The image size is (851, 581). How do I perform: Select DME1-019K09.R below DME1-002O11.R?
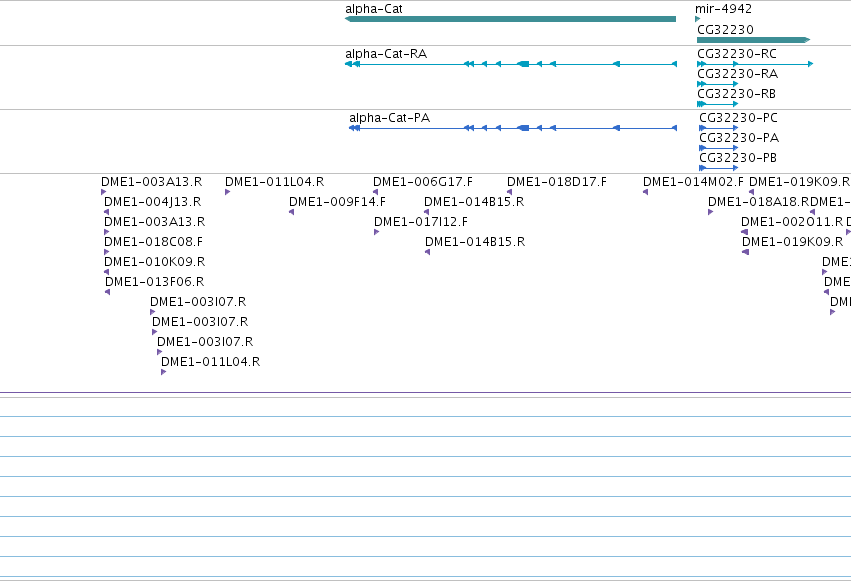[746, 252]
